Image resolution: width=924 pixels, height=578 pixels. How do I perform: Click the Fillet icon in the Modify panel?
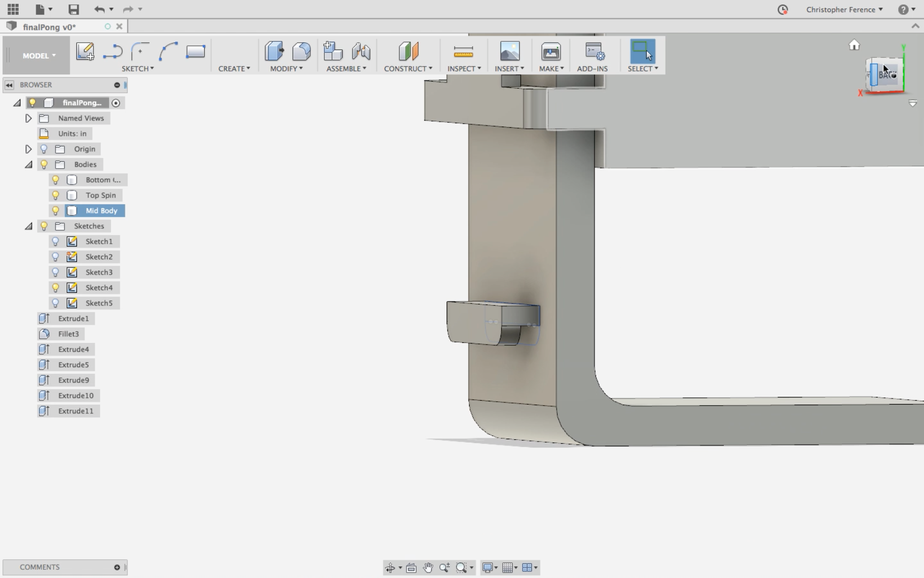tap(302, 51)
